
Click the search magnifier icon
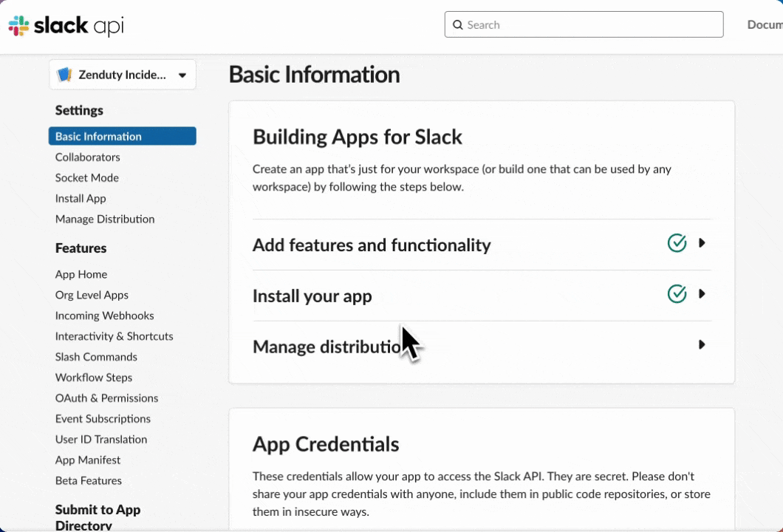point(457,25)
